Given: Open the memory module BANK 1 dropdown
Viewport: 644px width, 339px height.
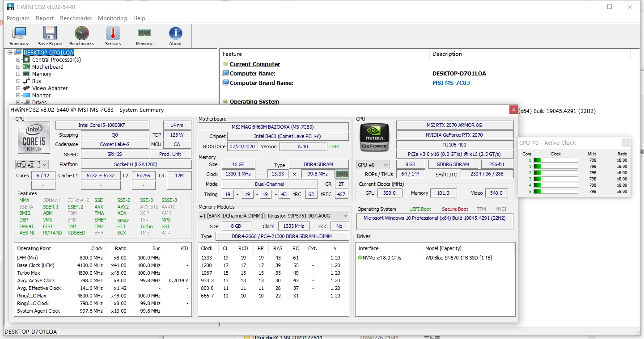Looking at the screenshot, I should (273, 216).
